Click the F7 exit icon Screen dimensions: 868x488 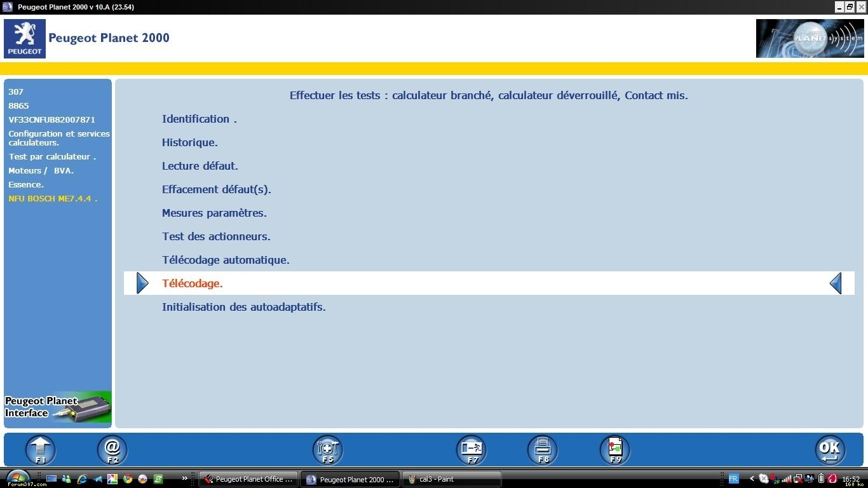coord(471,450)
